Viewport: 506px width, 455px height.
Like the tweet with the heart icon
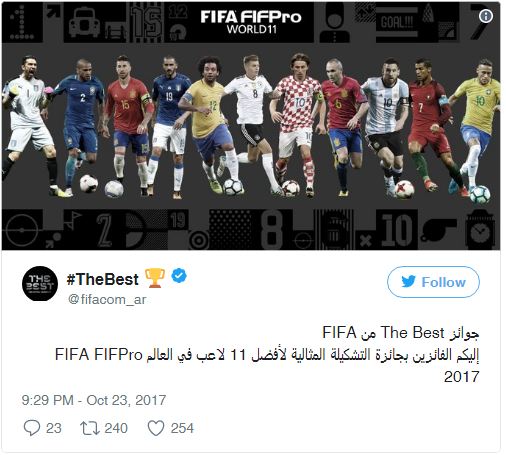[156, 428]
